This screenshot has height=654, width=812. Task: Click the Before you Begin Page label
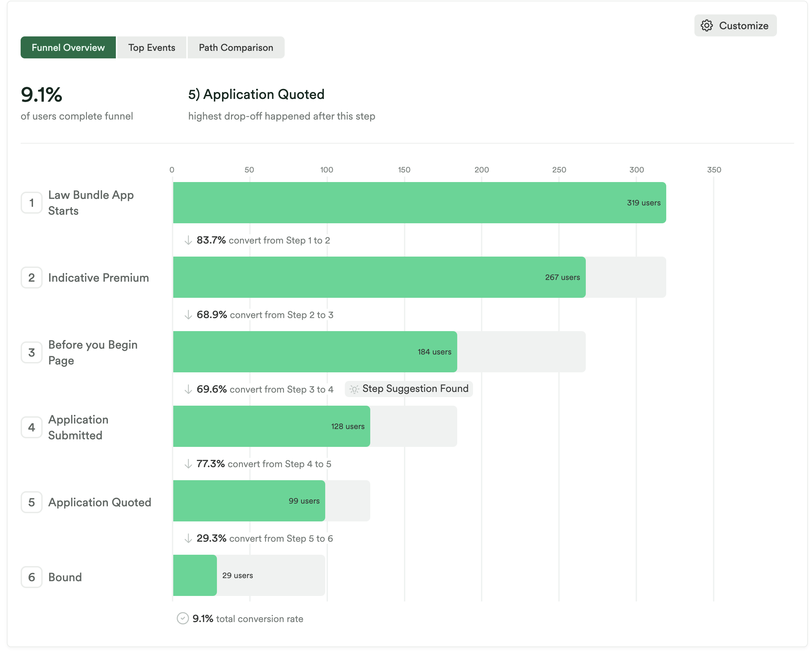click(92, 352)
